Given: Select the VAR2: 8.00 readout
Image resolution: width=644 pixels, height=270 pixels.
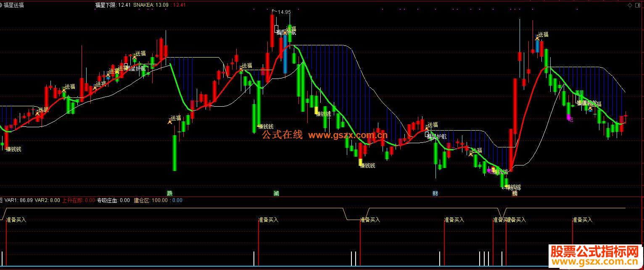Looking at the screenshot, I should click(48, 200).
